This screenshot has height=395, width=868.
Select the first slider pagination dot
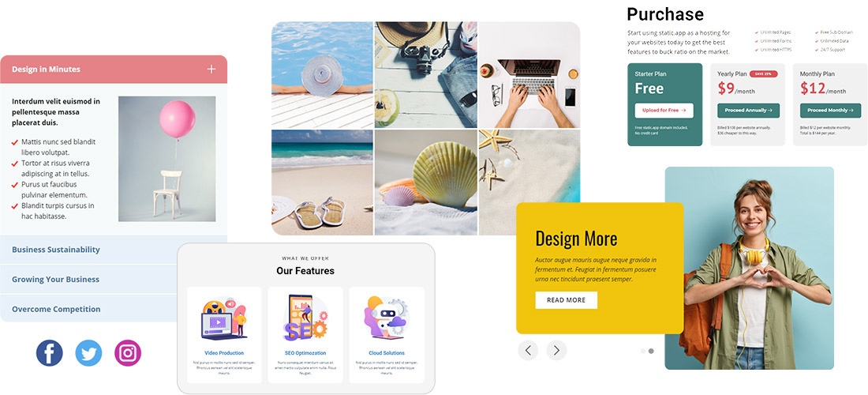pyautogui.click(x=643, y=351)
